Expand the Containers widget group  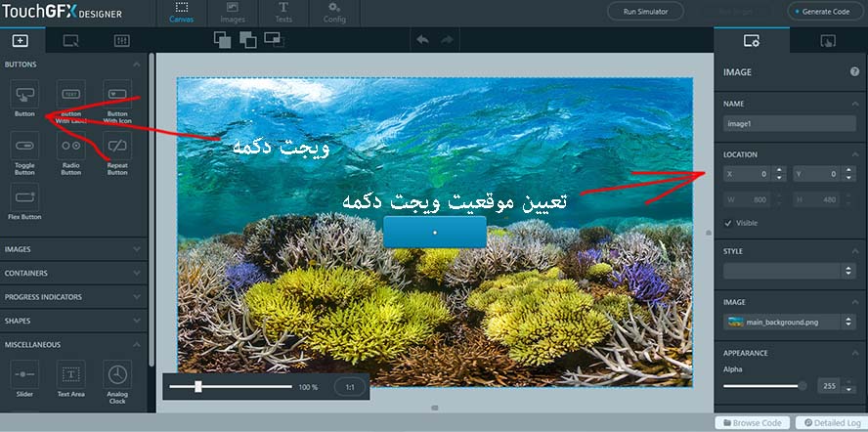click(73, 273)
